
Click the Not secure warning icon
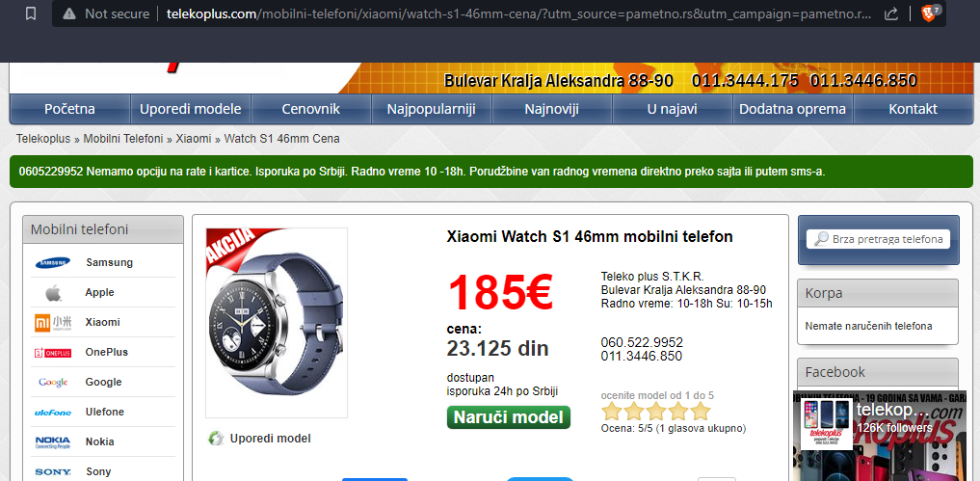pos(69,13)
